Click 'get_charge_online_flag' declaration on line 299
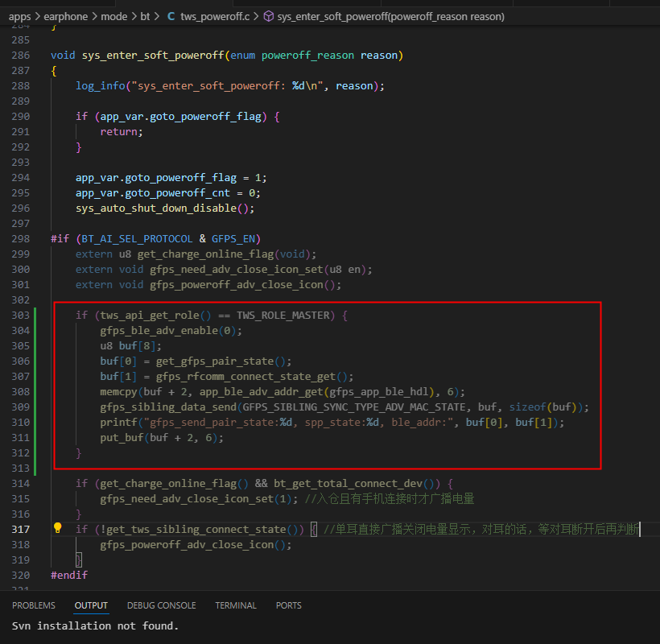 205,254
